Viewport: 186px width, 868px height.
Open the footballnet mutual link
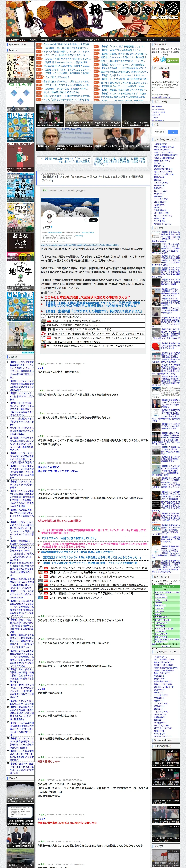click(156, 115)
